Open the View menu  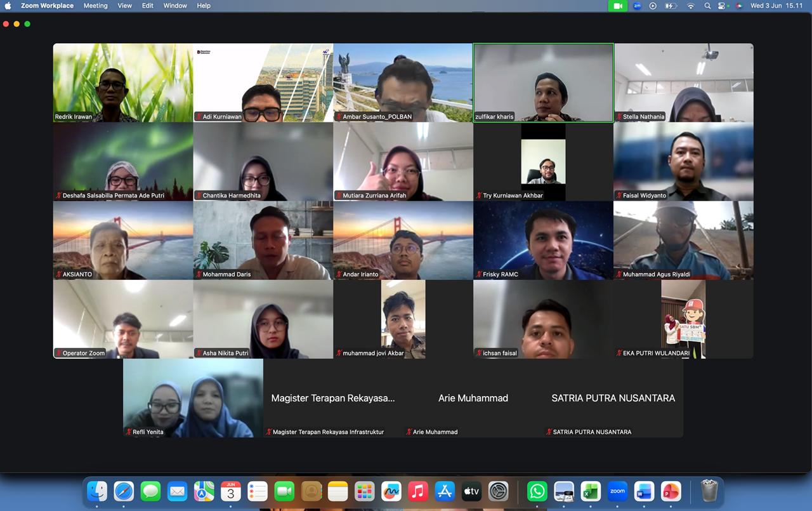[x=125, y=6]
